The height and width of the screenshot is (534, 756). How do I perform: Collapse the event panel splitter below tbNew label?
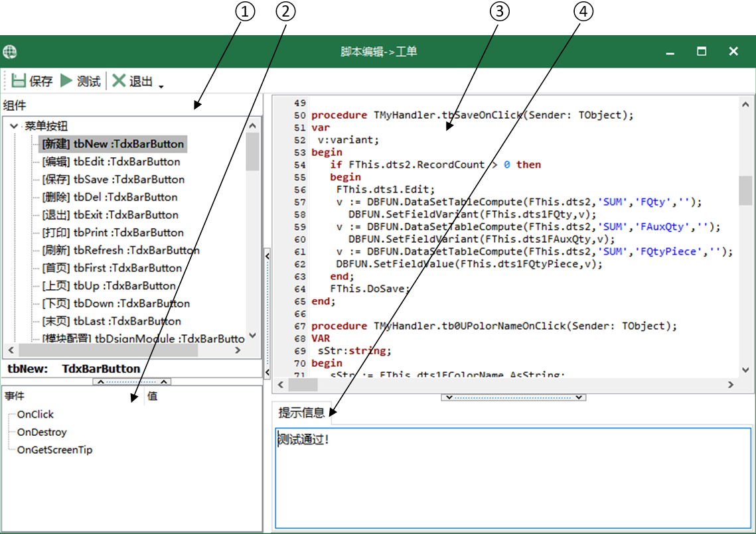(131, 381)
